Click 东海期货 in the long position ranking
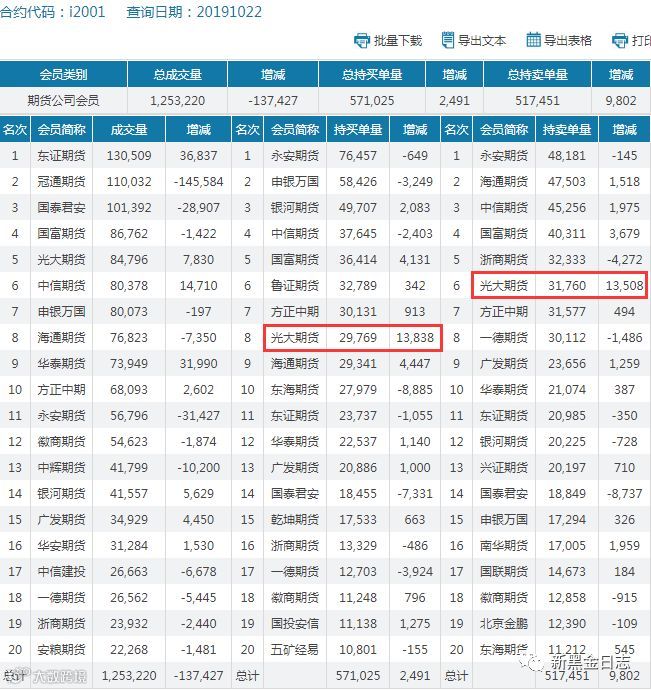 click(x=294, y=389)
